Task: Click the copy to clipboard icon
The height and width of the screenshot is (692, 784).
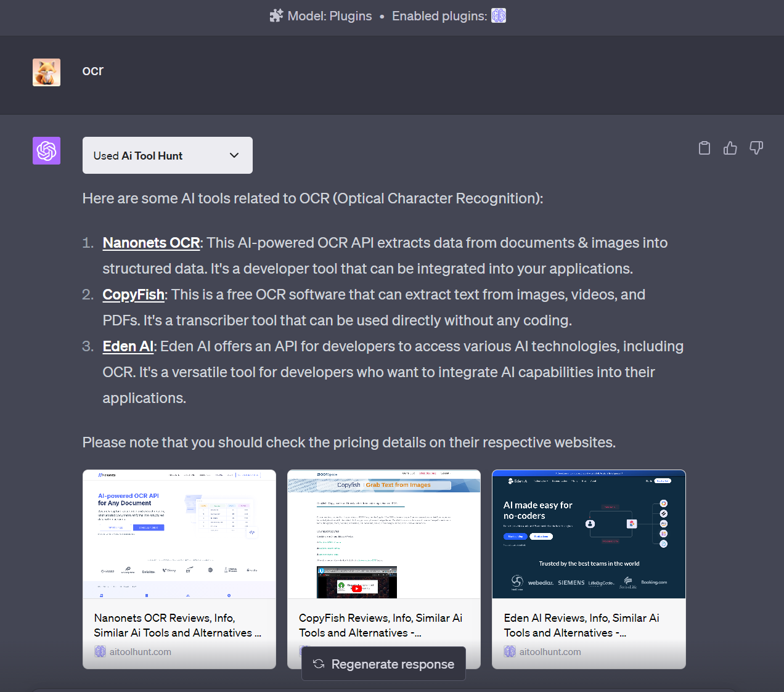Action: (x=704, y=148)
